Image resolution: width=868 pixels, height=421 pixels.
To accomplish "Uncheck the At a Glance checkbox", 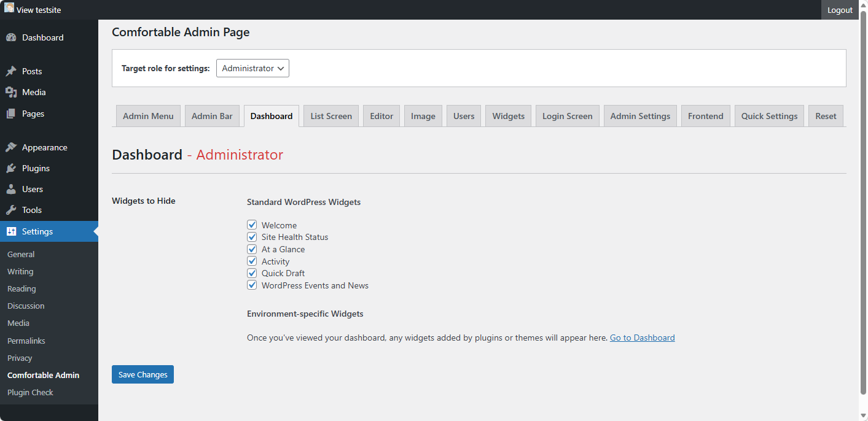I will click(x=252, y=249).
